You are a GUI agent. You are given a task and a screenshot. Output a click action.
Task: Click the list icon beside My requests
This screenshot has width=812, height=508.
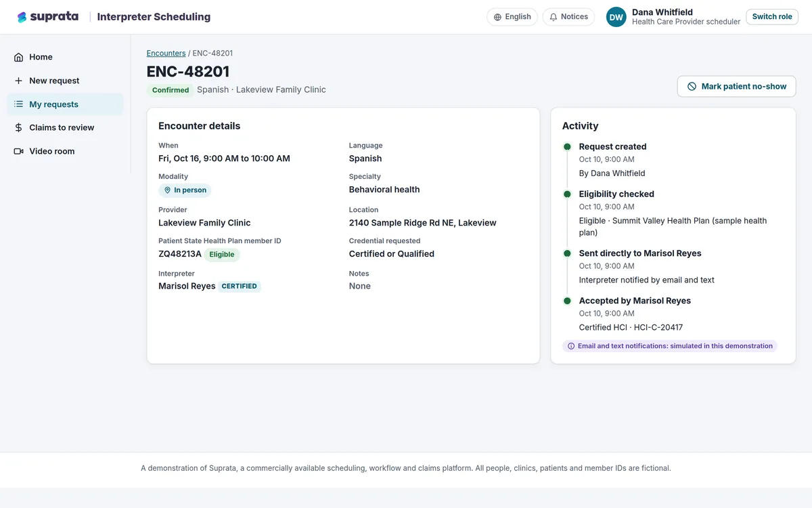pos(18,104)
